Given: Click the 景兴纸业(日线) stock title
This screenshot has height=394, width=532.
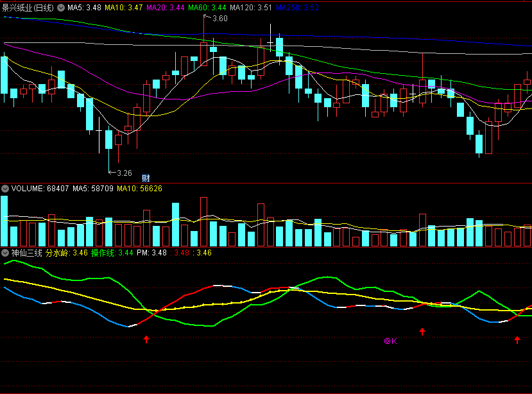Looking at the screenshot, I should click(x=28, y=8).
